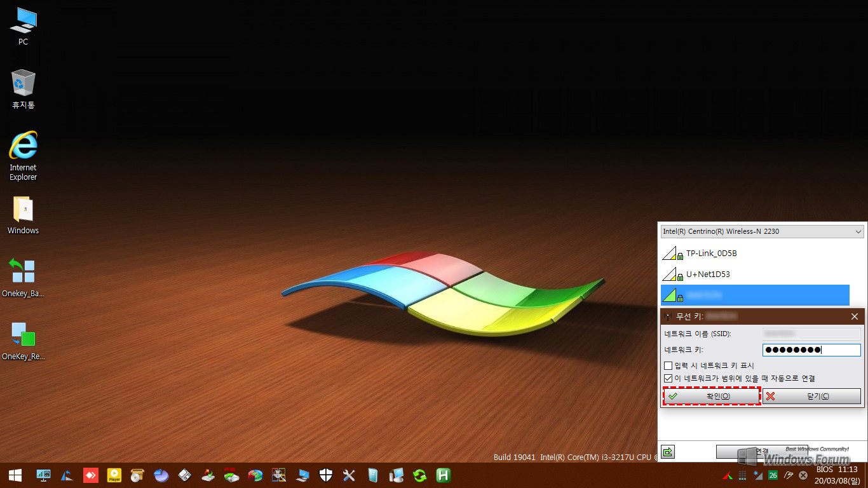Screen dimensions: 868x488
Task: Click the 연결 connect button
Action: tap(762, 452)
